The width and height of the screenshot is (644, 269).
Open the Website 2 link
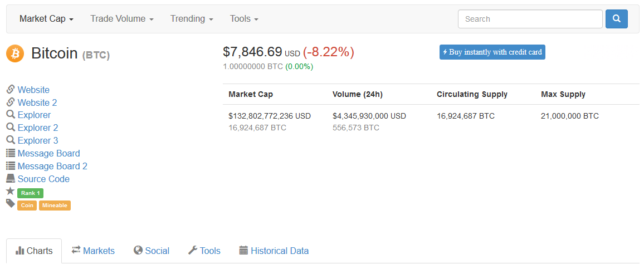37,102
